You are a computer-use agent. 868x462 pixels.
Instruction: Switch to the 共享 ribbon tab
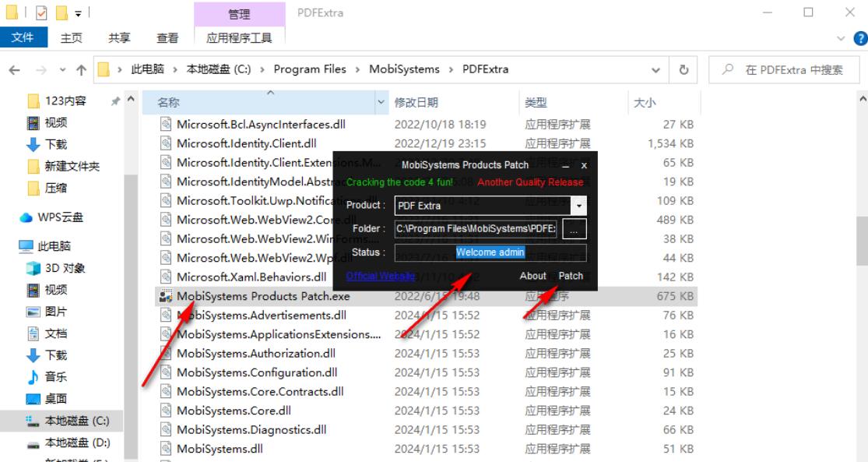(x=119, y=37)
